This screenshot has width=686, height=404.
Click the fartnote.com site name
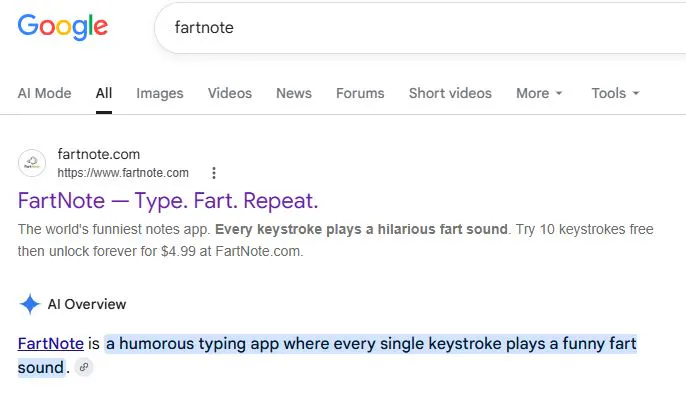[99, 154]
